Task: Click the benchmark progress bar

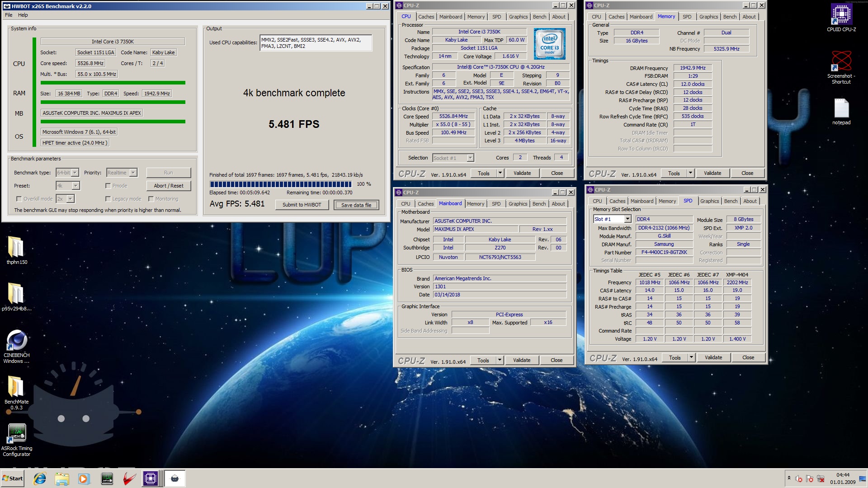Action: [280, 184]
